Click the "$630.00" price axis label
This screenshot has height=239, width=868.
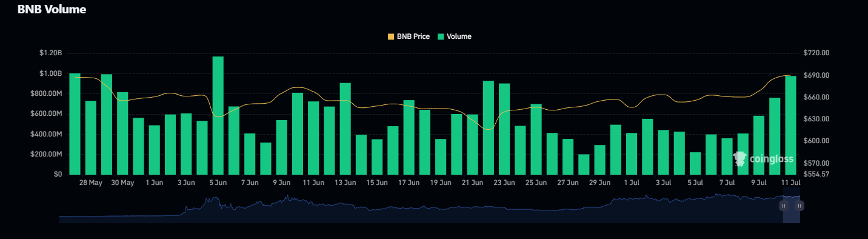pyautogui.click(x=816, y=119)
